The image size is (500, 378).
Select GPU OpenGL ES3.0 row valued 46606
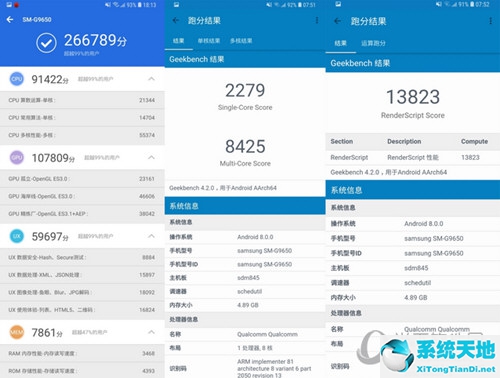tap(82, 196)
